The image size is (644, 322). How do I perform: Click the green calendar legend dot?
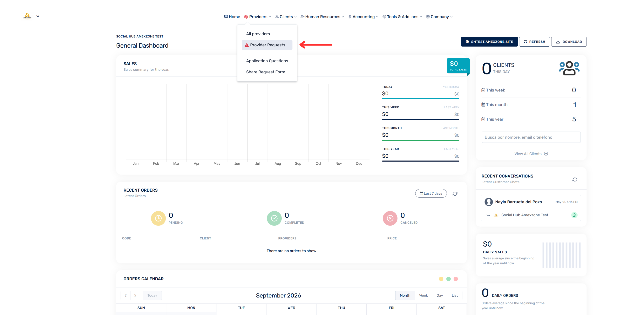pos(448,279)
